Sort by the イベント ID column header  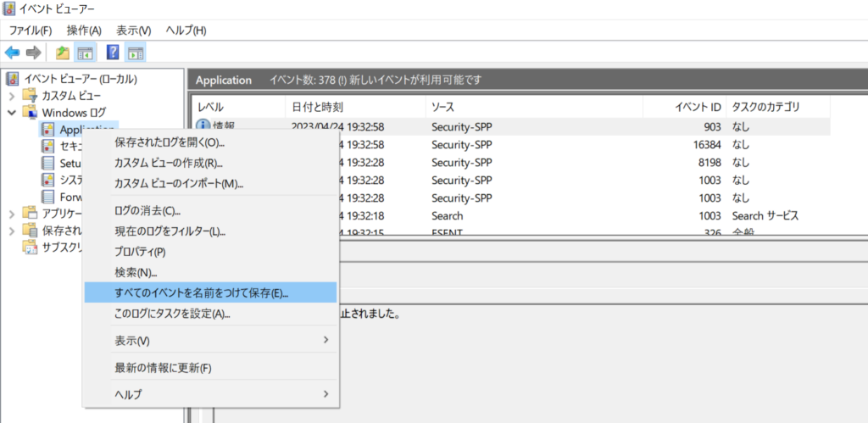coord(684,107)
